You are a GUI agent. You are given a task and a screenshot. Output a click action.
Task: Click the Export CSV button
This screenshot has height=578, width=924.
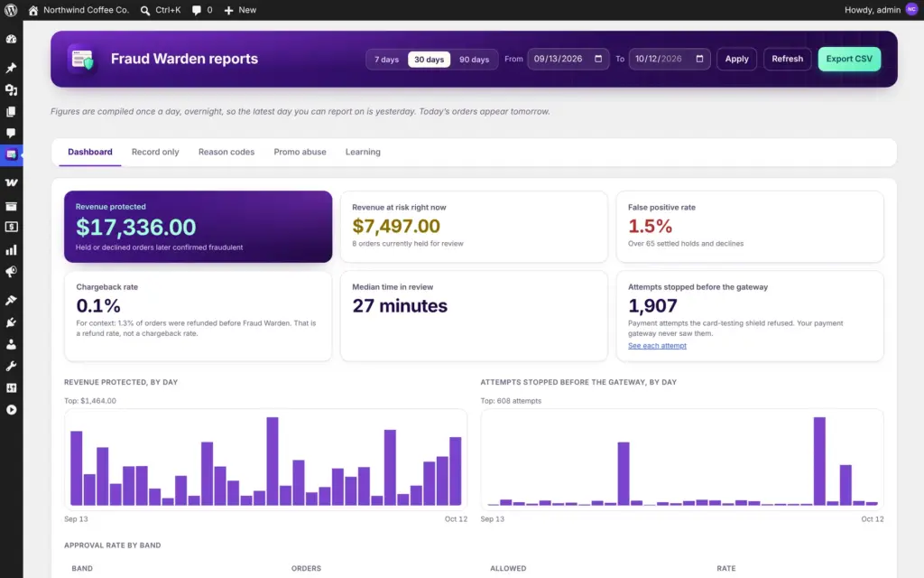click(x=849, y=59)
